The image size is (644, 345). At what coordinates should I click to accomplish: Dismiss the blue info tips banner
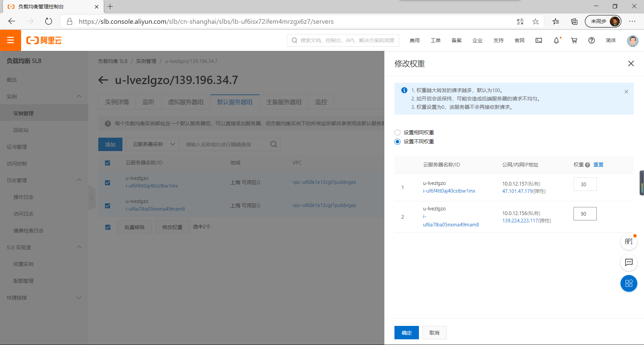pyautogui.click(x=626, y=91)
